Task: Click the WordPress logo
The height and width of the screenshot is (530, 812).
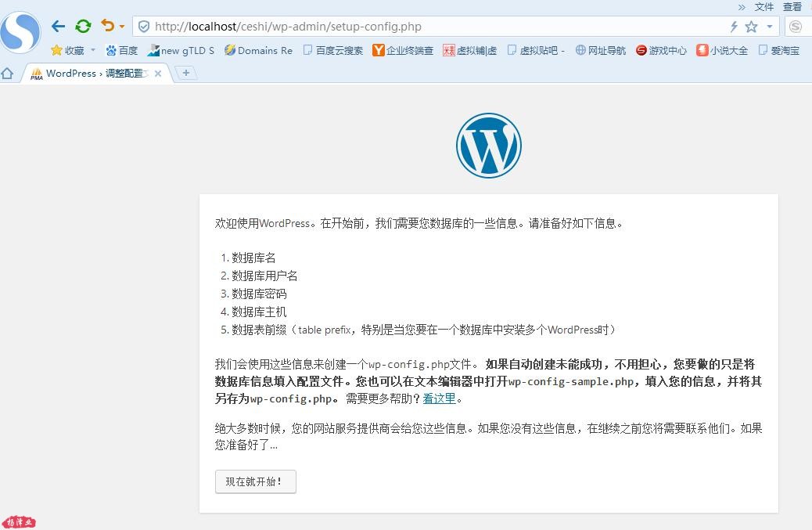Action: pos(488,146)
